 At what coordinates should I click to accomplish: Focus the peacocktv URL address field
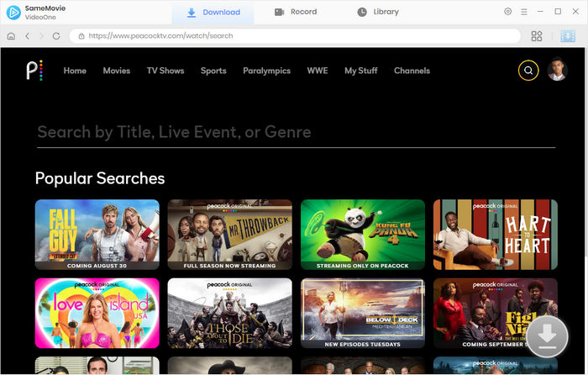[296, 36]
